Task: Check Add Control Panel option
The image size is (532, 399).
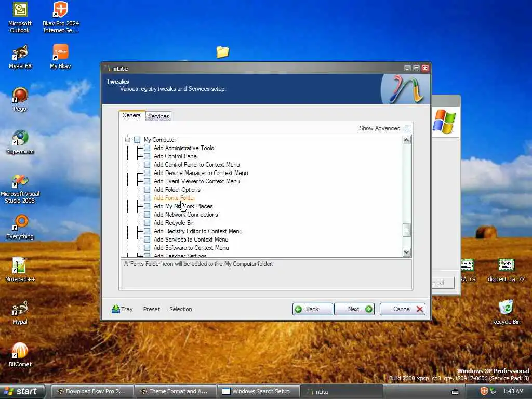Action: coord(147,156)
